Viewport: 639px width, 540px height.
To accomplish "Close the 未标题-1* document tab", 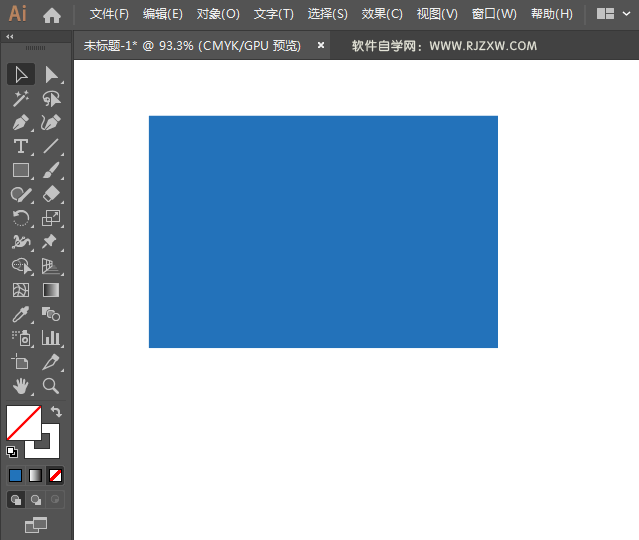I will (x=321, y=45).
